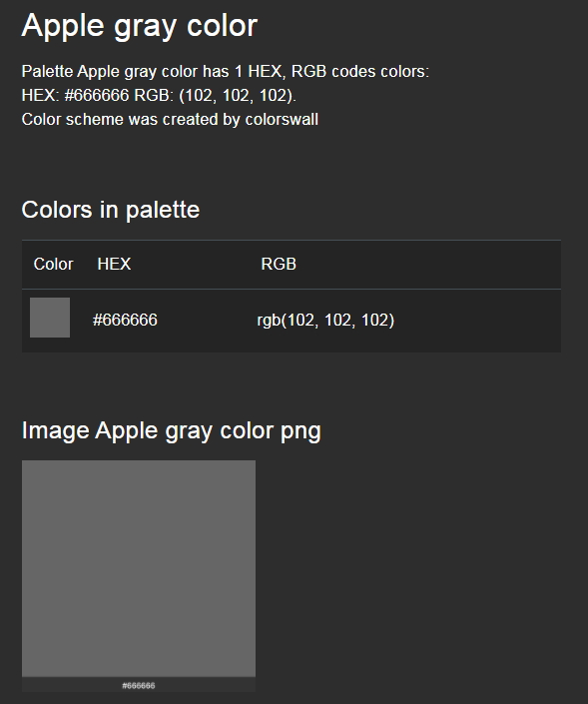Click the Palette Apple gray color description line
Viewport: 588px width, 704px height.
226,71
